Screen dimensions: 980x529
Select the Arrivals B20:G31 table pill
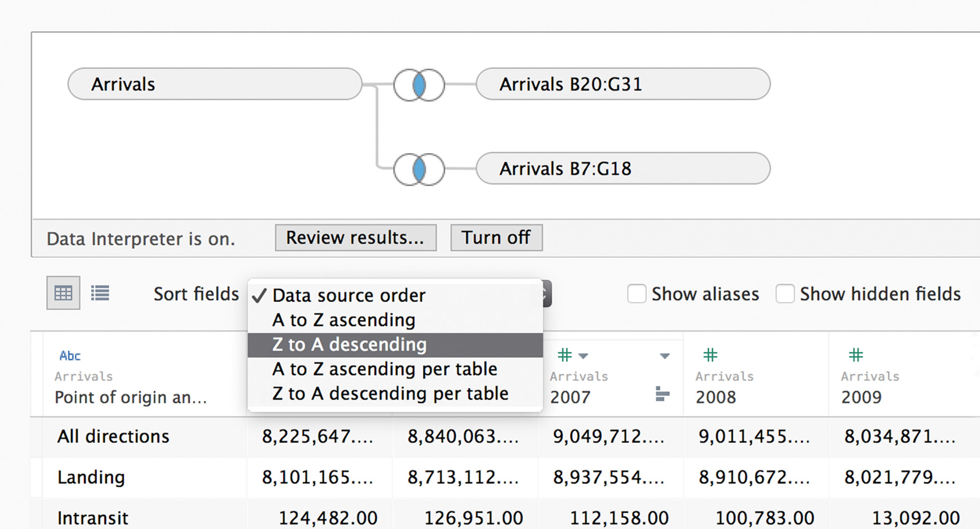622,84
